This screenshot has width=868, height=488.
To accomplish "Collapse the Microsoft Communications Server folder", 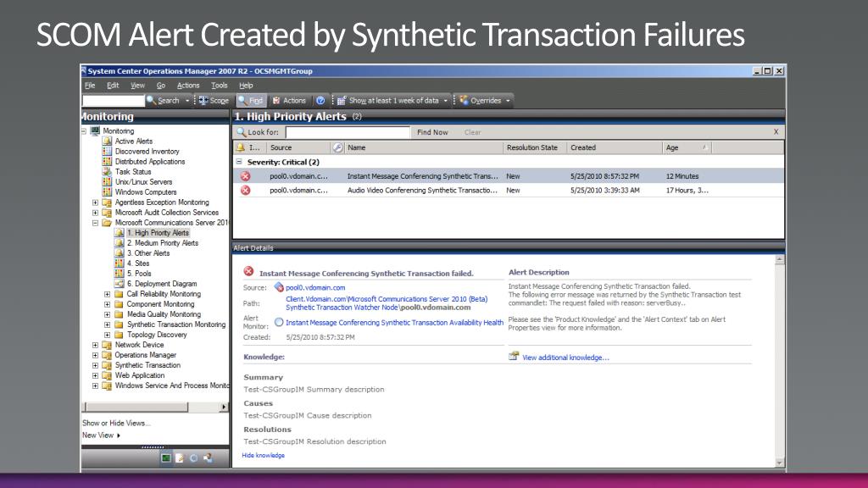I will pos(95,223).
